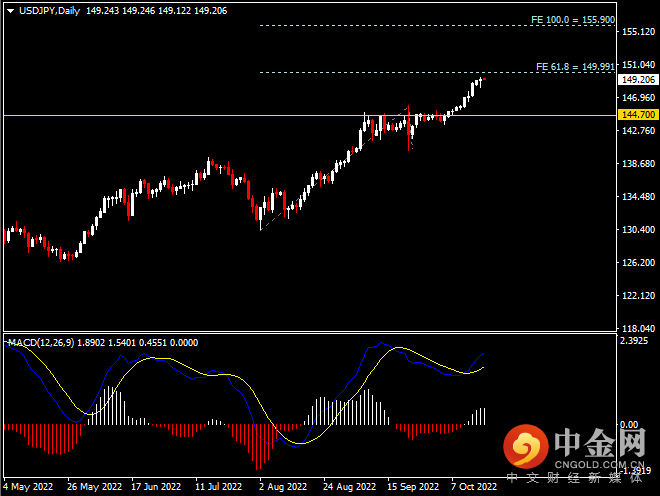Viewport: 660px width, 496px height.
Task: Select the 134.480 price scale value
Action: [639, 197]
